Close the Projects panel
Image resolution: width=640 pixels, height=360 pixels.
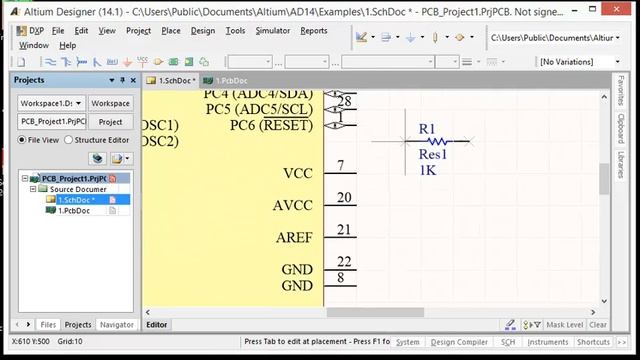133,80
